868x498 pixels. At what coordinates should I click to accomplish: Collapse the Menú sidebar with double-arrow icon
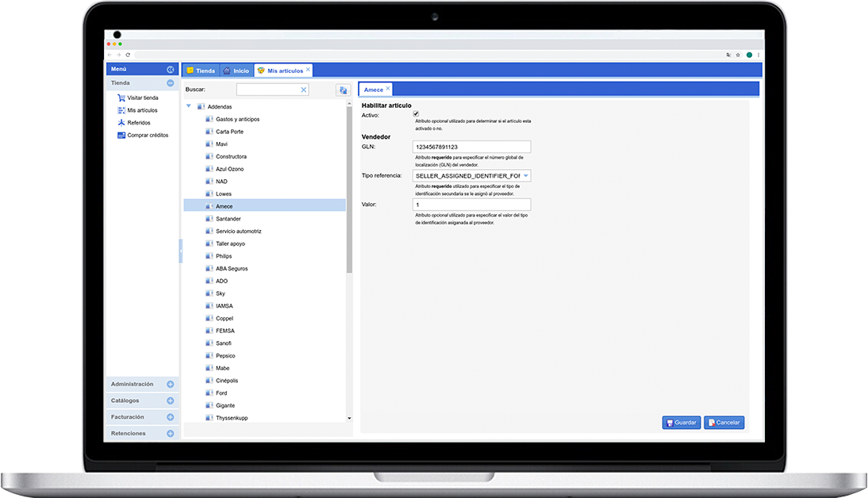[170, 70]
